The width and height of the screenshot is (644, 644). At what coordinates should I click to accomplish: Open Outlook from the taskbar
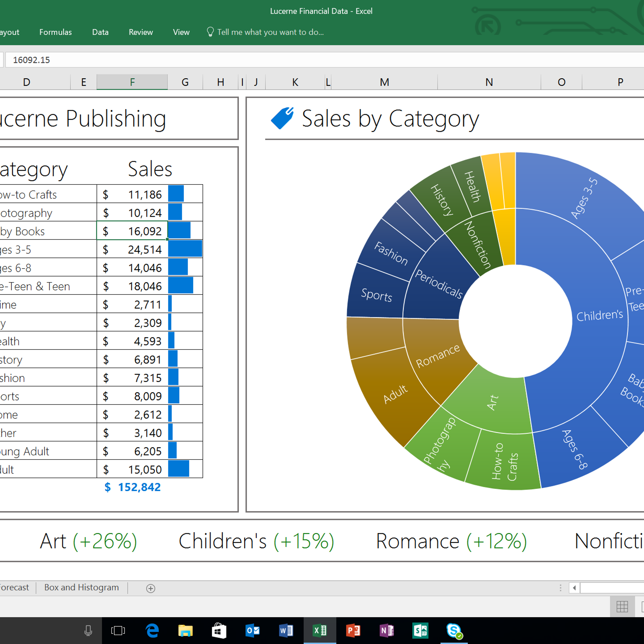pos(252,630)
